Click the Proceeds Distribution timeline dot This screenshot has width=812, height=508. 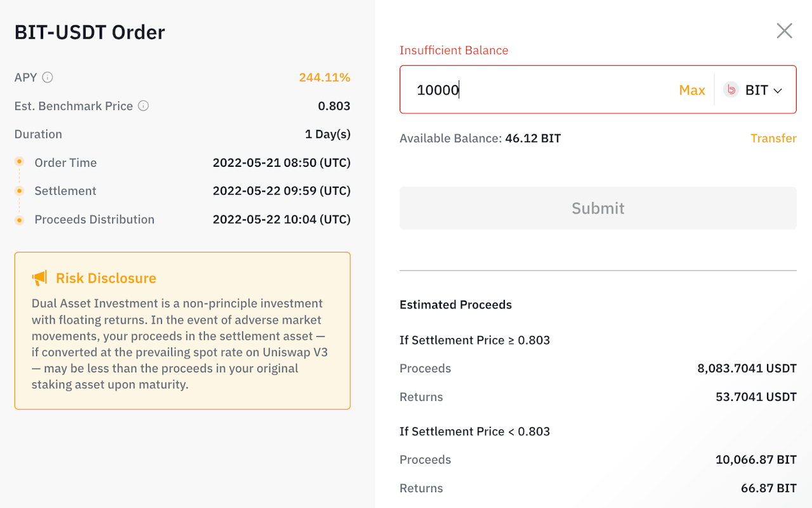20,219
